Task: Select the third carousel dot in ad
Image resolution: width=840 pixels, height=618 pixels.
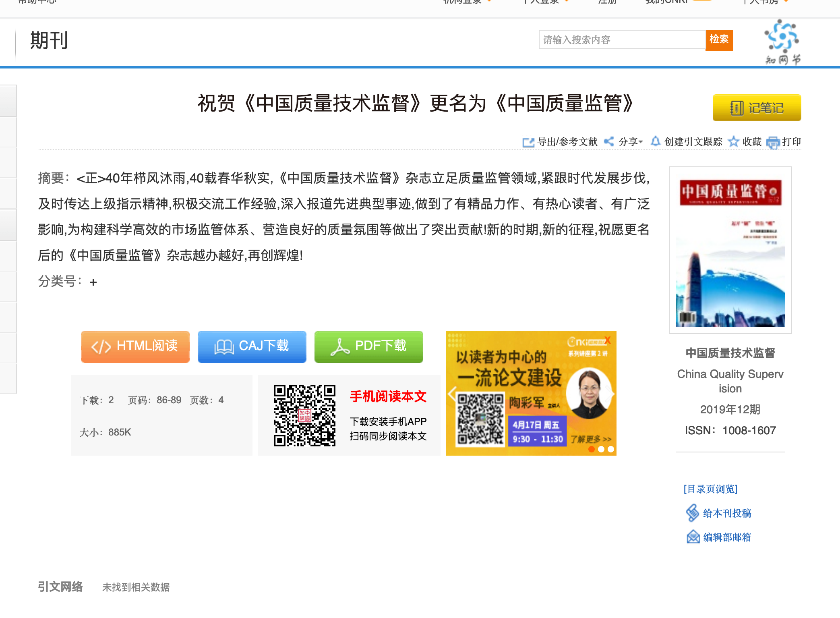Action: pyautogui.click(x=611, y=449)
